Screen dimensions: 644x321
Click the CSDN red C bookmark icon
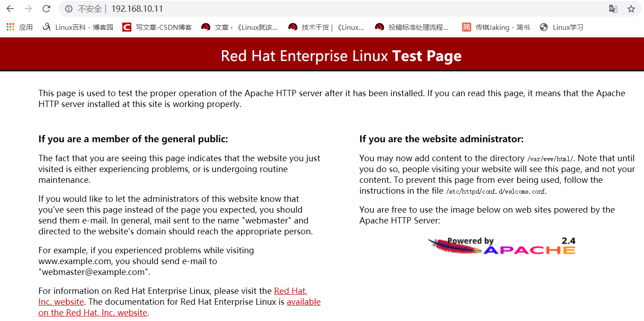coord(127,27)
